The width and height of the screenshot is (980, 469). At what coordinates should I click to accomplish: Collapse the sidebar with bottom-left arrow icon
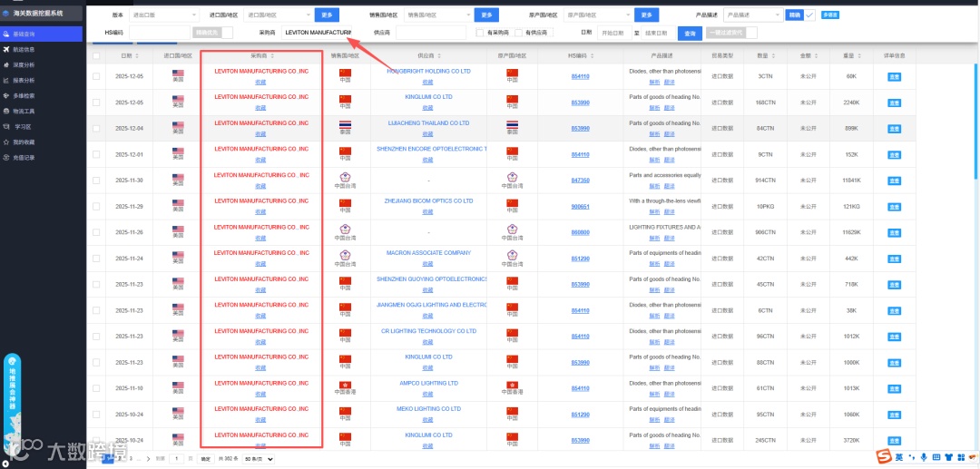coord(5,464)
